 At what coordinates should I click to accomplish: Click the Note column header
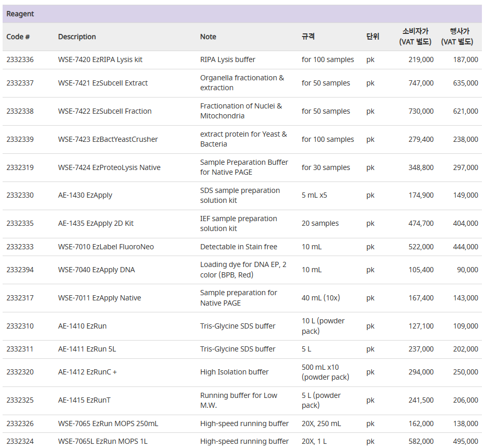208,37
